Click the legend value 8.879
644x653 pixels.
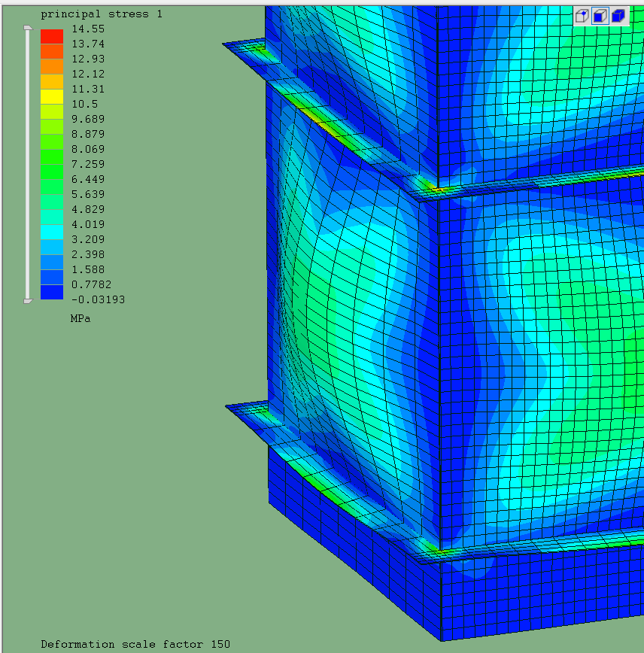coord(88,134)
